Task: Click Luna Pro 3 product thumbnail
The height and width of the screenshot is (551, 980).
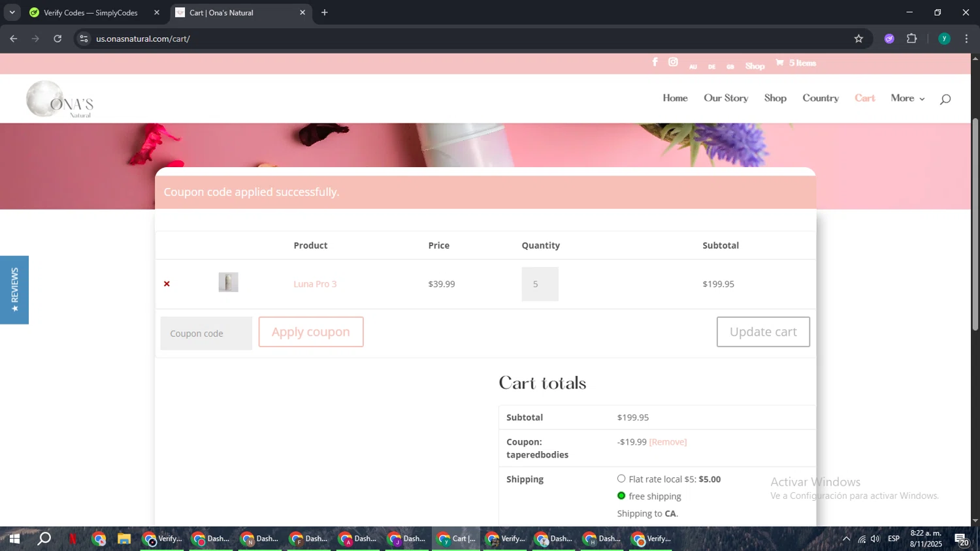Action: click(228, 282)
